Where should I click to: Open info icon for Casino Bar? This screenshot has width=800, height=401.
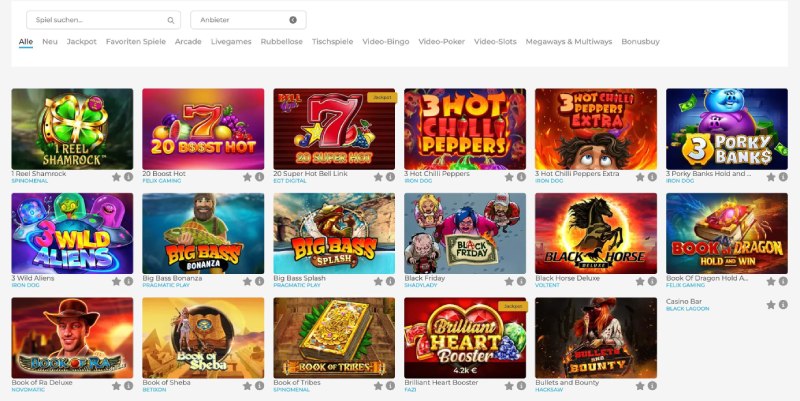783,305
